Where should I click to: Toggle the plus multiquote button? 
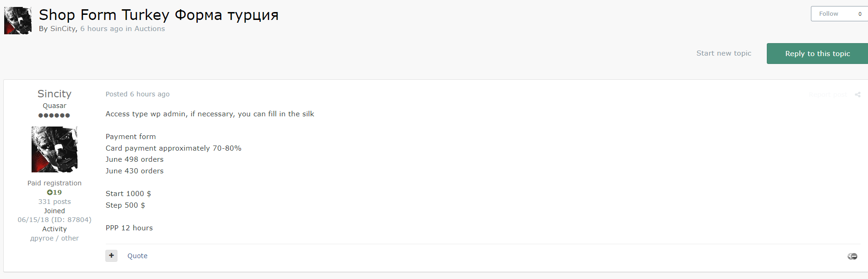tap(111, 255)
